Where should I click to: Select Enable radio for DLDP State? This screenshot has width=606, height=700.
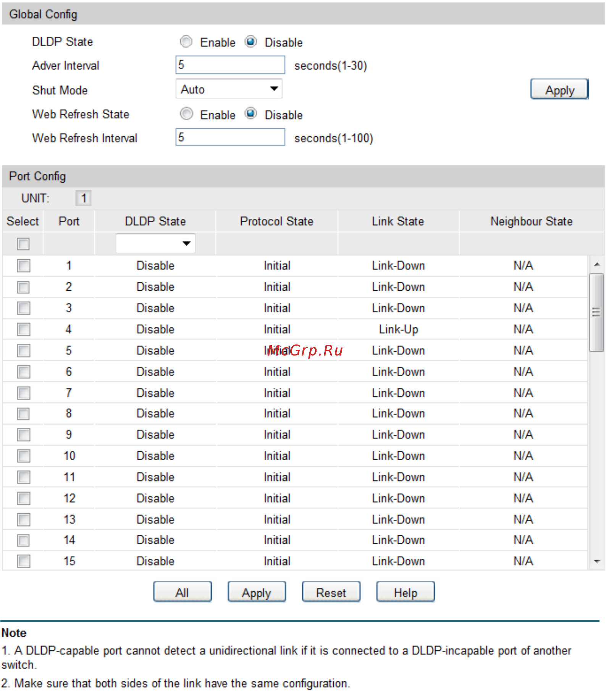[186, 42]
